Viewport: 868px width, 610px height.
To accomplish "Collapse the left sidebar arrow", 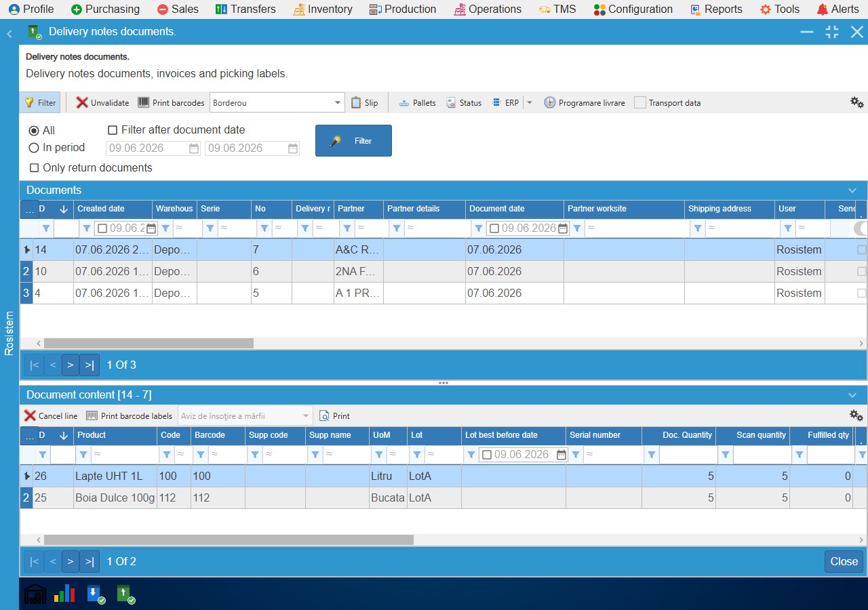I will coord(9,33).
